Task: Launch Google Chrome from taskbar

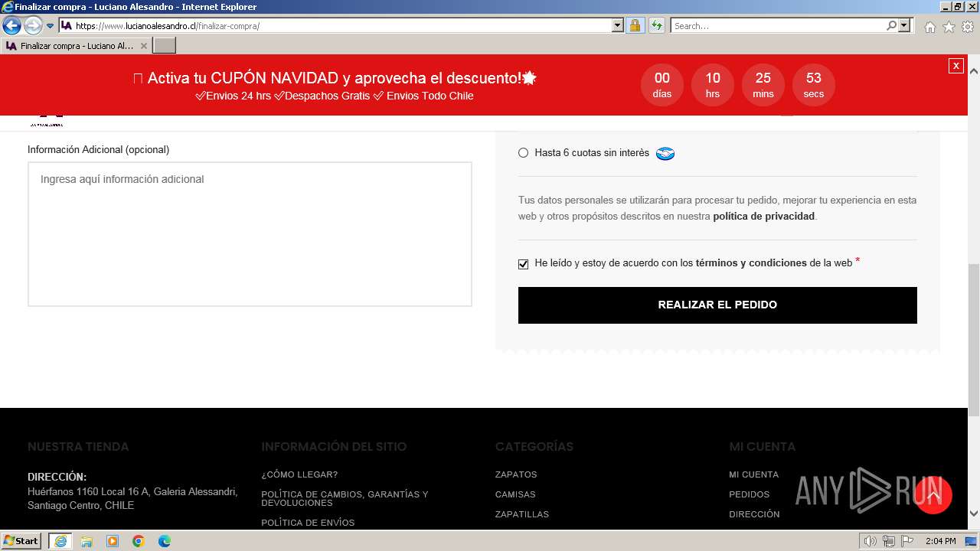Action: click(139, 541)
